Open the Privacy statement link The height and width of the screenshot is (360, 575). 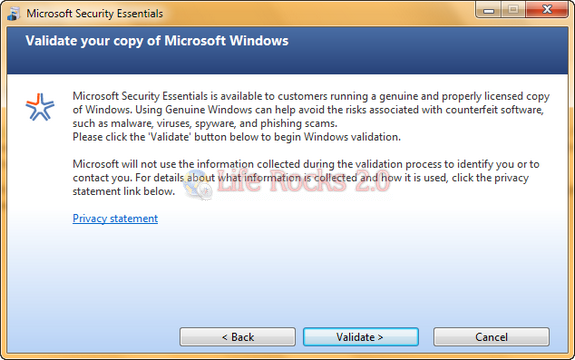tap(115, 218)
